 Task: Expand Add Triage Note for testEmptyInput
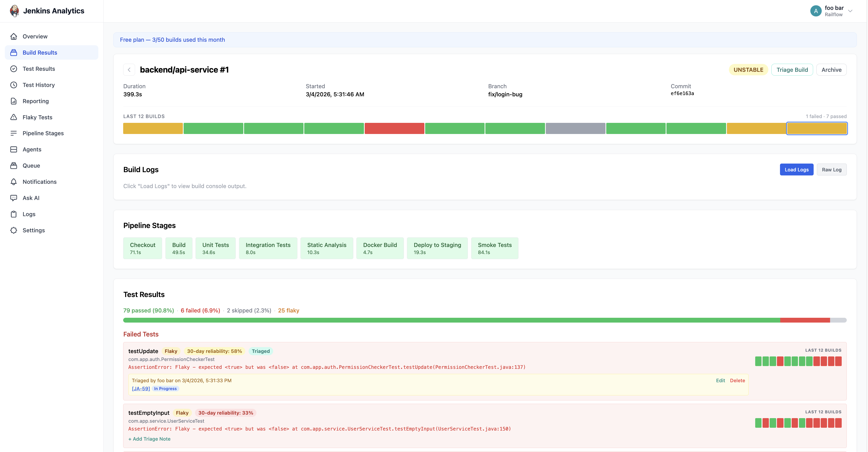tap(149, 439)
